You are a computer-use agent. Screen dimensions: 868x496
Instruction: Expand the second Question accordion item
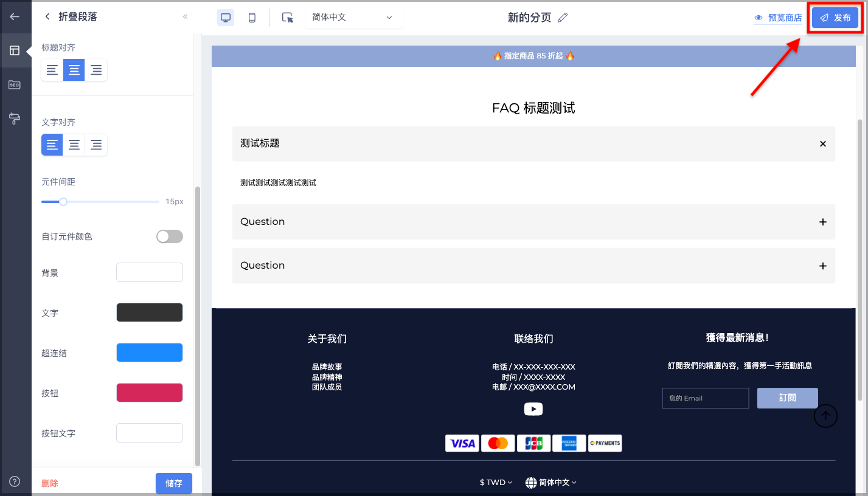pyautogui.click(x=533, y=266)
